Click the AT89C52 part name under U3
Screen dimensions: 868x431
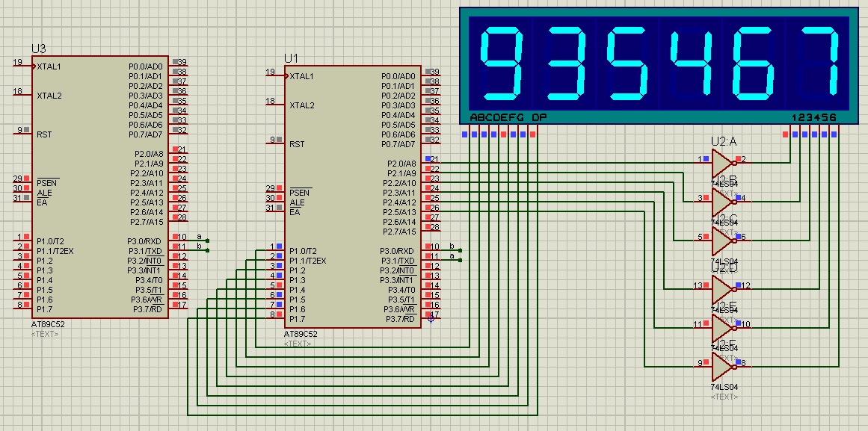tap(48, 325)
